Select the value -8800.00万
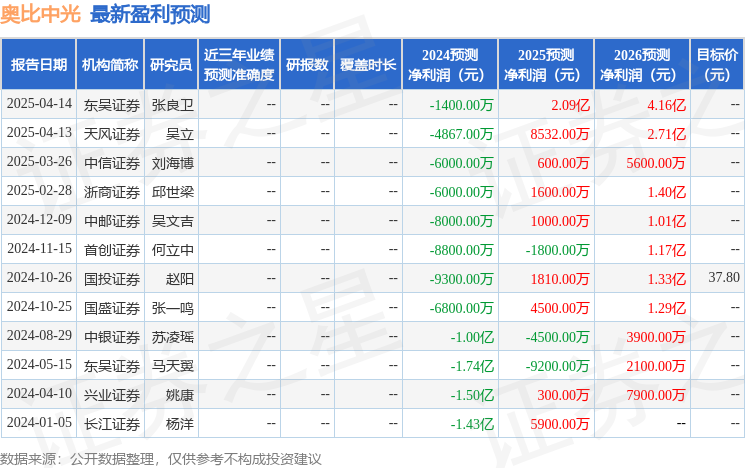The image size is (745, 468). pos(461,250)
